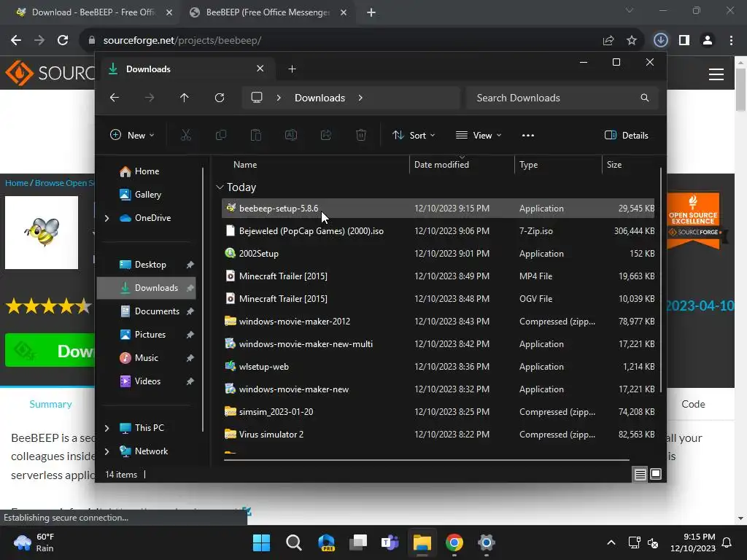Viewport: 747px width, 560px height.
Task: Click Chrome address bar URL
Action: coord(182,41)
